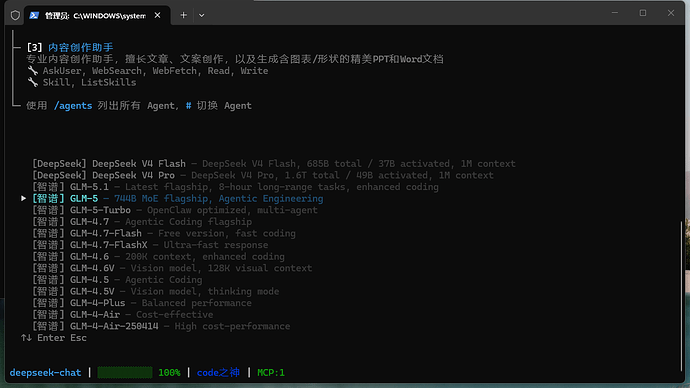Click the Enter hint text
Image resolution: width=690 pixels, height=388 pixels.
pos(51,338)
